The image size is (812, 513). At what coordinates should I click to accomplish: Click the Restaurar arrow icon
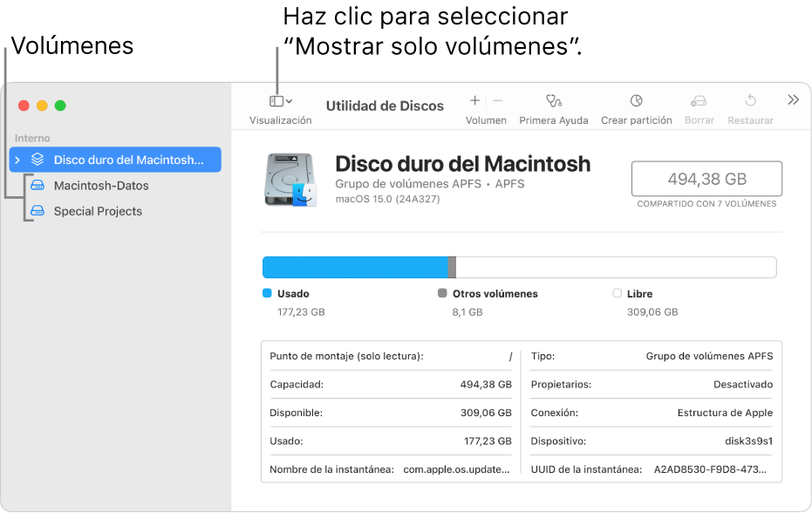click(x=750, y=100)
